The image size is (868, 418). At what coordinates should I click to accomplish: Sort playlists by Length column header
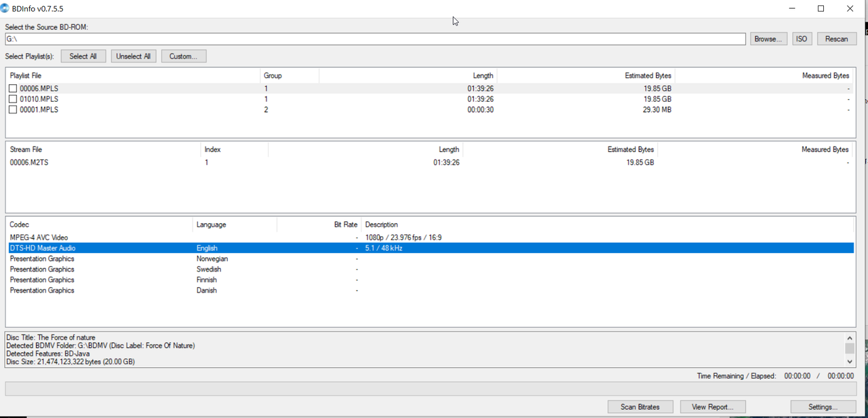(408, 75)
